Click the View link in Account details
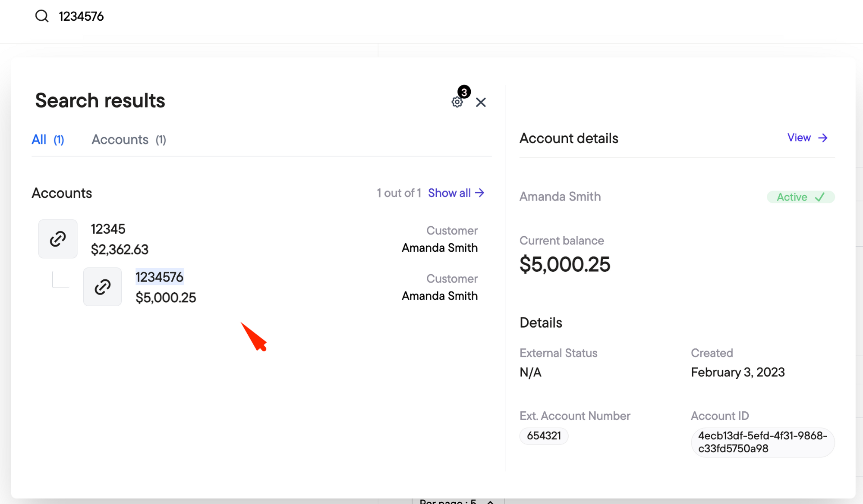 click(x=799, y=138)
